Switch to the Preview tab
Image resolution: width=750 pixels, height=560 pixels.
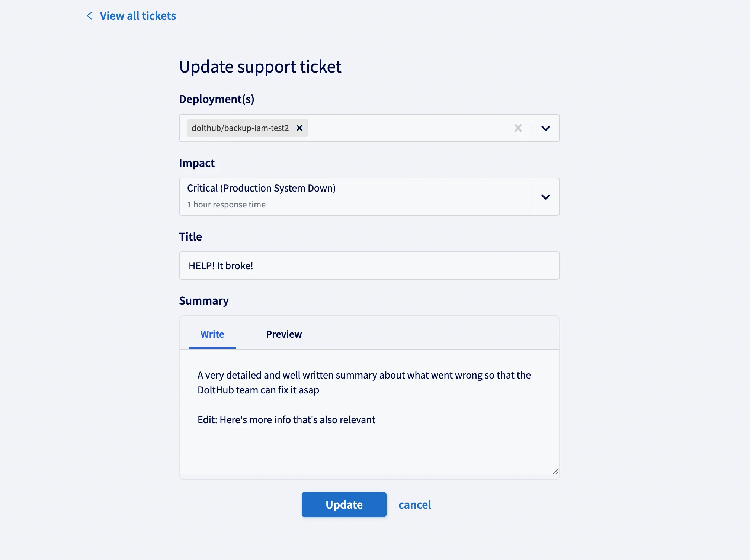click(283, 334)
